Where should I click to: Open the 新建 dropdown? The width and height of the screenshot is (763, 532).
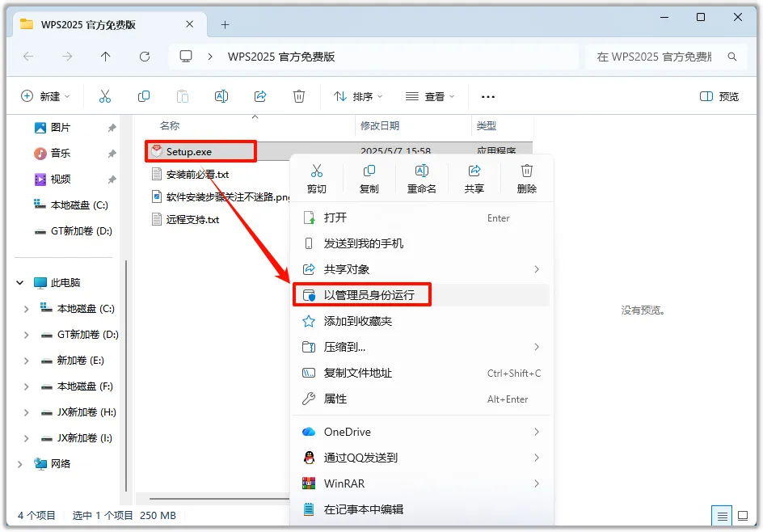click(x=45, y=96)
